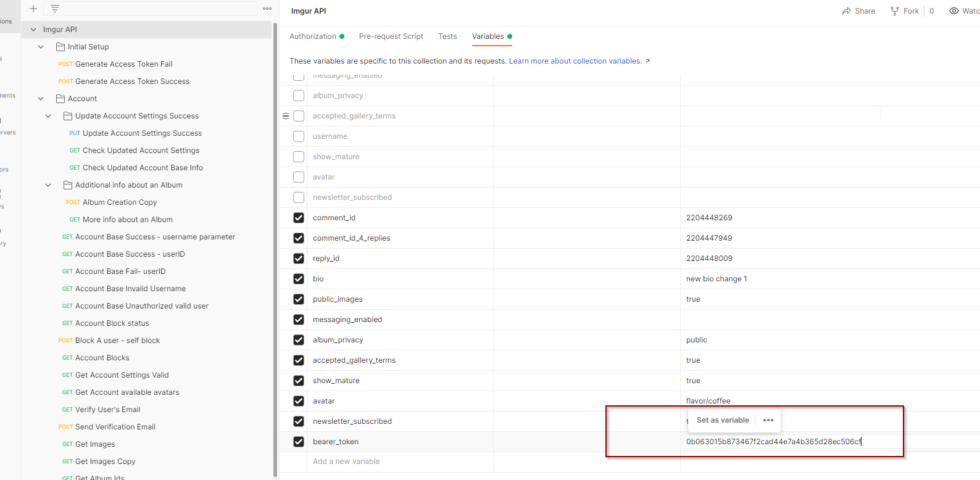Collapse Update Acccount Settings Success folder chevron
Viewport: 980px width, 480px height.
pyautogui.click(x=48, y=116)
